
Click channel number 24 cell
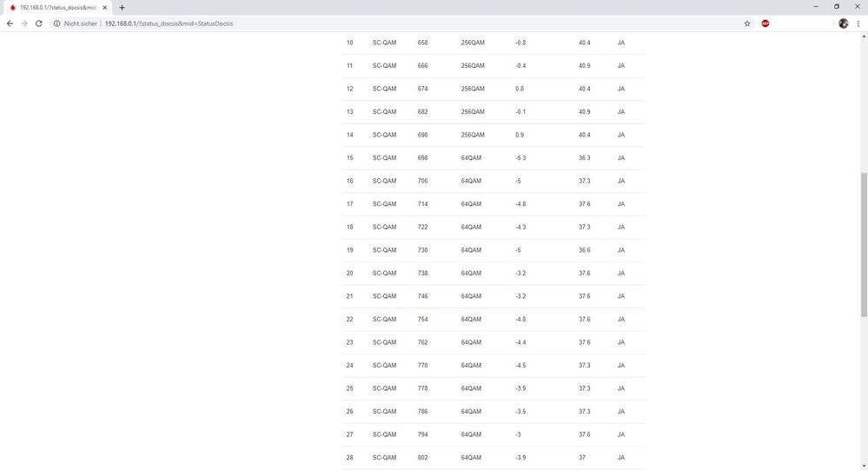coord(350,366)
